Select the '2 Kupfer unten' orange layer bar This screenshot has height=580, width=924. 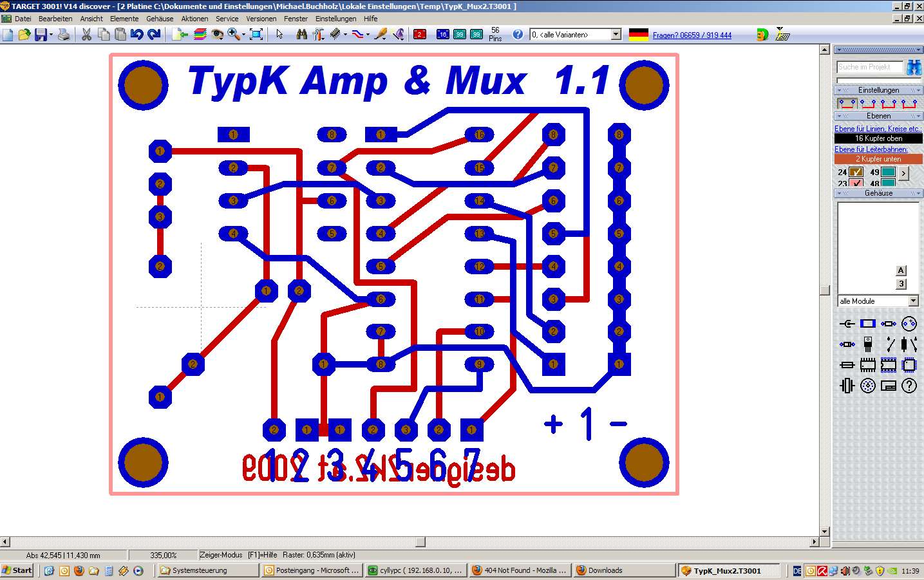coord(878,159)
